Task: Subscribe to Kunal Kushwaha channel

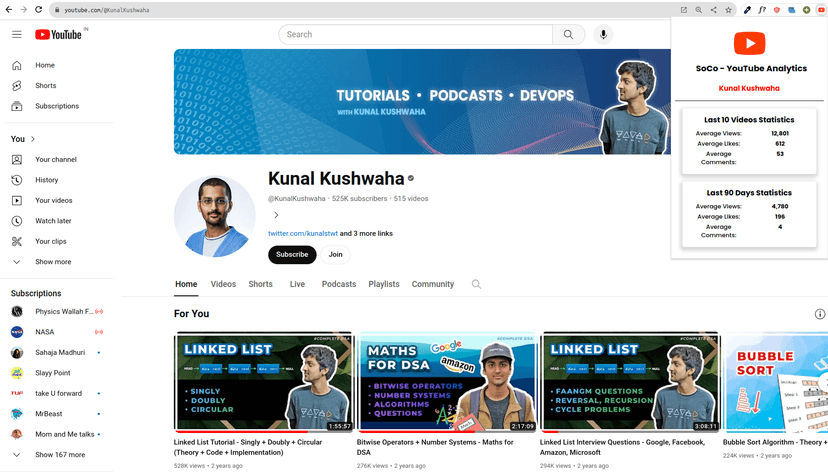Action: (x=292, y=255)
